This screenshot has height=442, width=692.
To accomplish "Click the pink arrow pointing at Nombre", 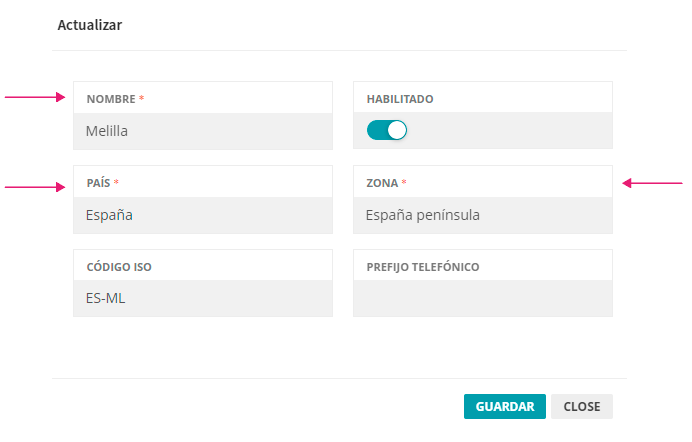I will point(35,97).
